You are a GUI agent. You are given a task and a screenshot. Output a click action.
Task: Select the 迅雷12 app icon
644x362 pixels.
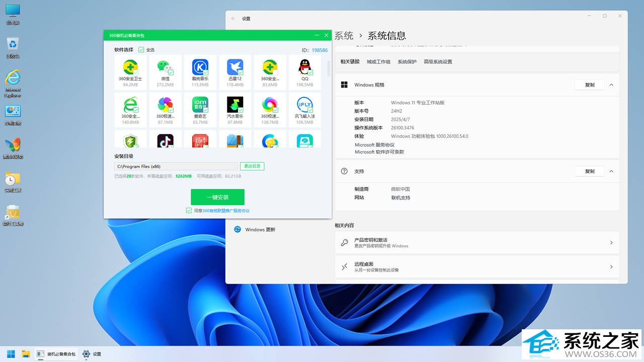click(x=235, y=67)
